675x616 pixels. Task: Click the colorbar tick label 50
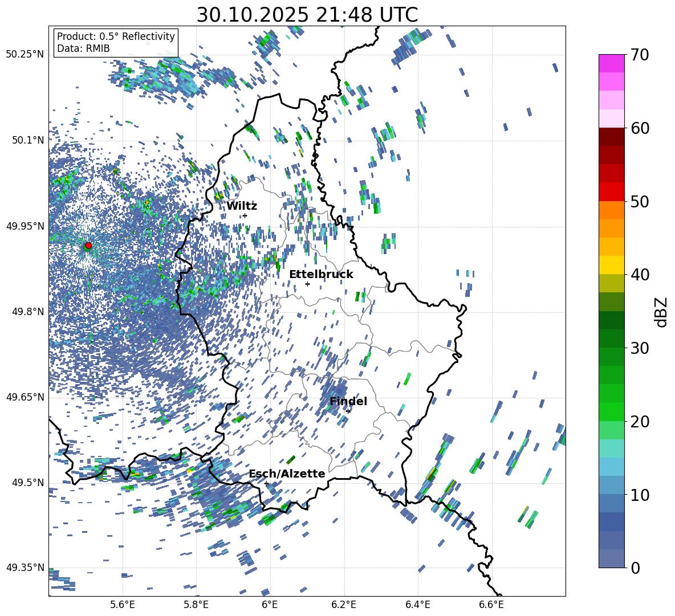point(639,202)
